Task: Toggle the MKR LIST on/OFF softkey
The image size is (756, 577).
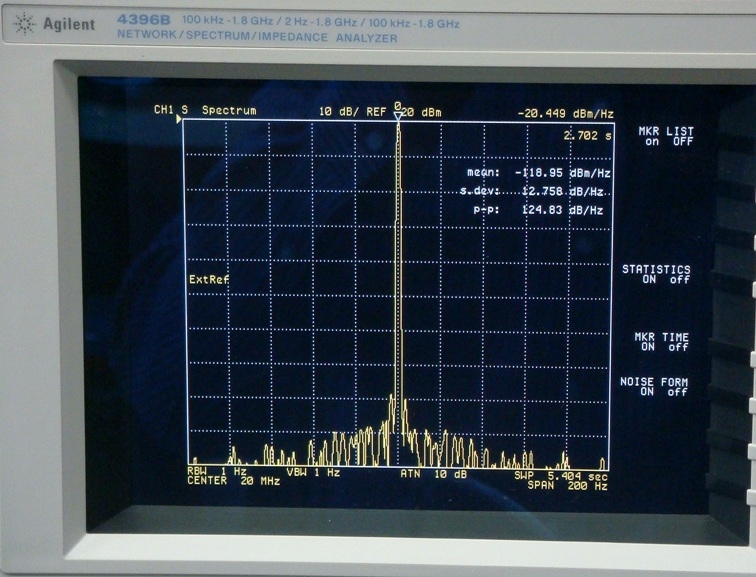Action: click(666, 136)
